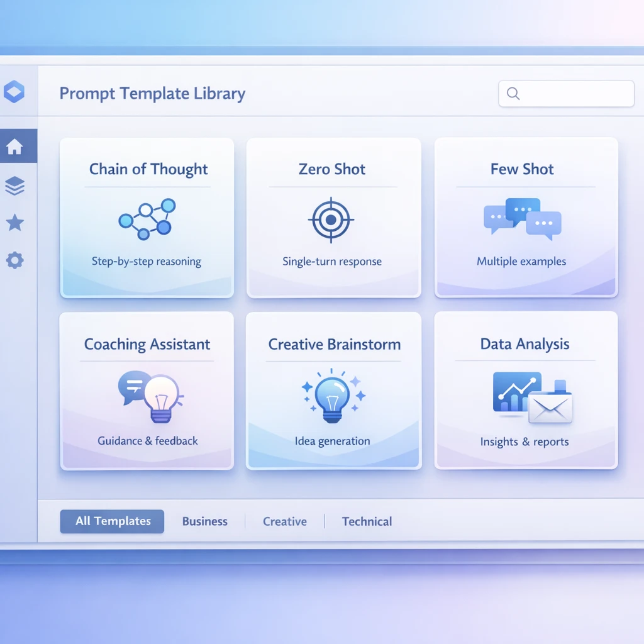Viewport: 644px width, 644px height.
Task: Click the Step-by-step reasoning caption
Action: click(x=147, y=262)
